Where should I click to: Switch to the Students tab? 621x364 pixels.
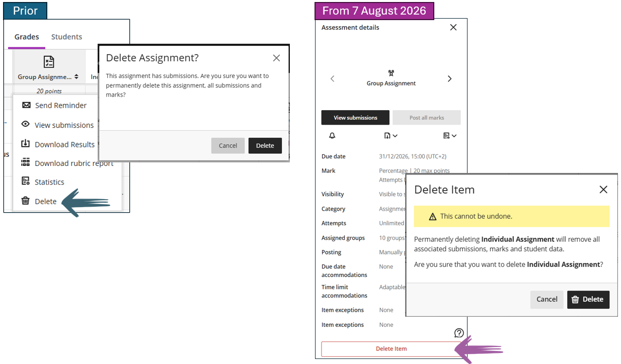coord(66,37)
